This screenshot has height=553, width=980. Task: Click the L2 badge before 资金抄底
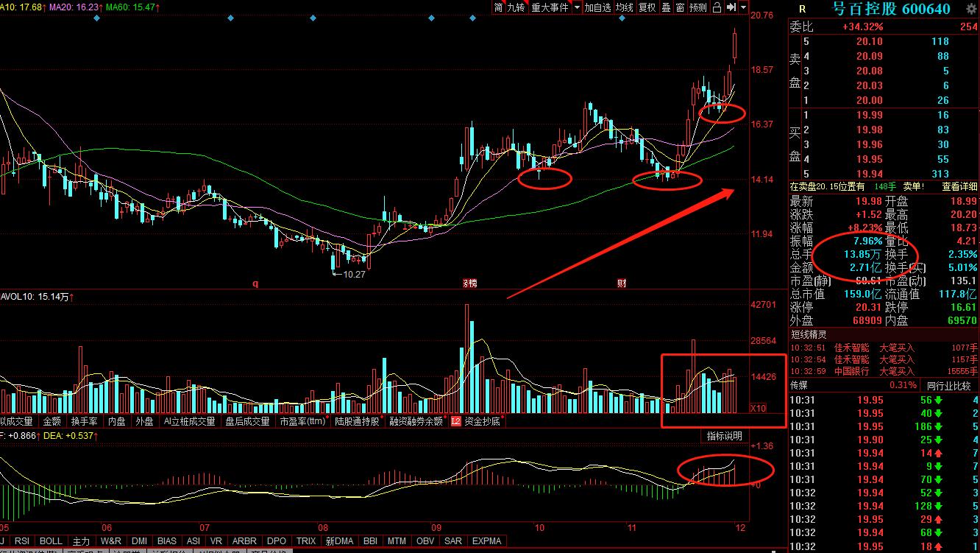(x=455, y=422)
